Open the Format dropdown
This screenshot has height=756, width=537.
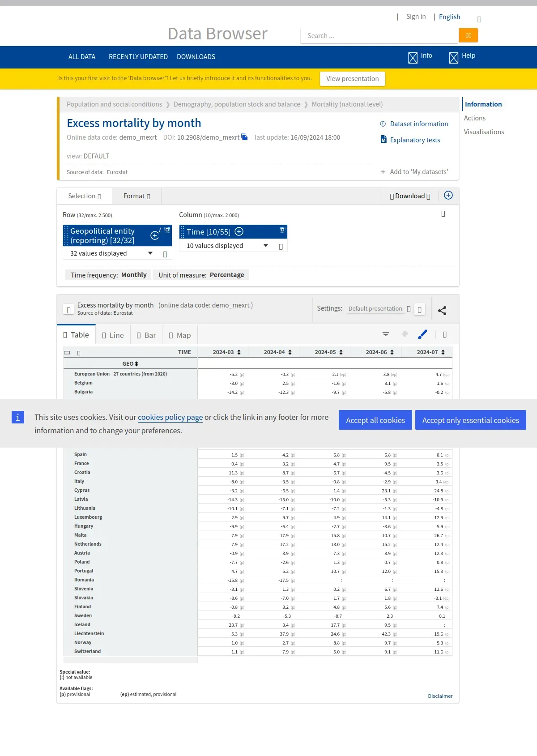136,196
